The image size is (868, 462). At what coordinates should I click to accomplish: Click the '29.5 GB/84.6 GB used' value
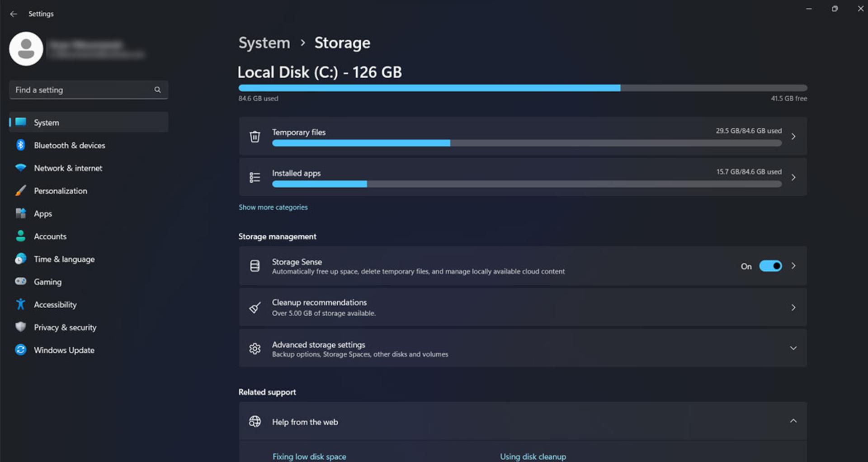click(x=749, y=131)
